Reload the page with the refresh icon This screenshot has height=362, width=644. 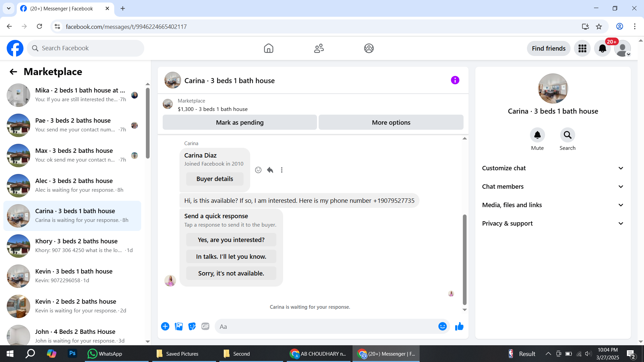[40, 26]
